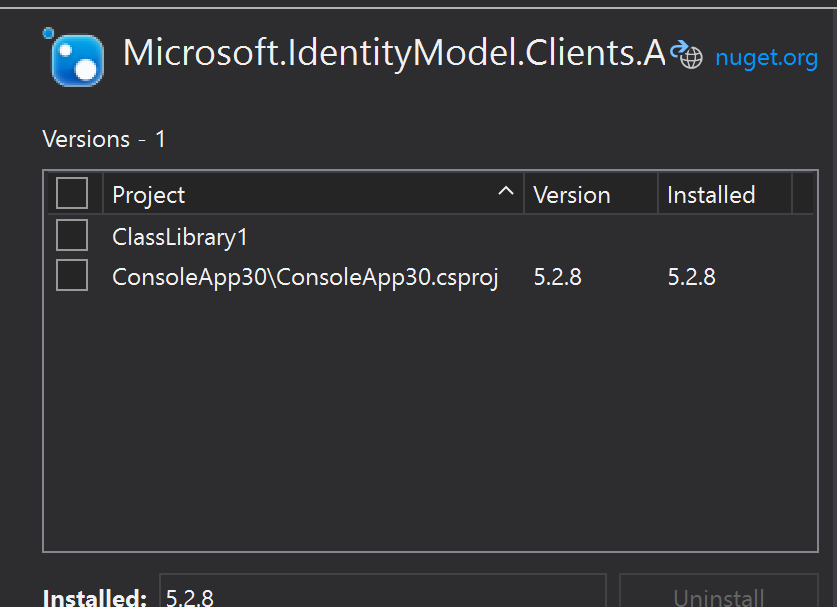Click the Uninstall button
837x607 pixels.
[x=718, y=591]
